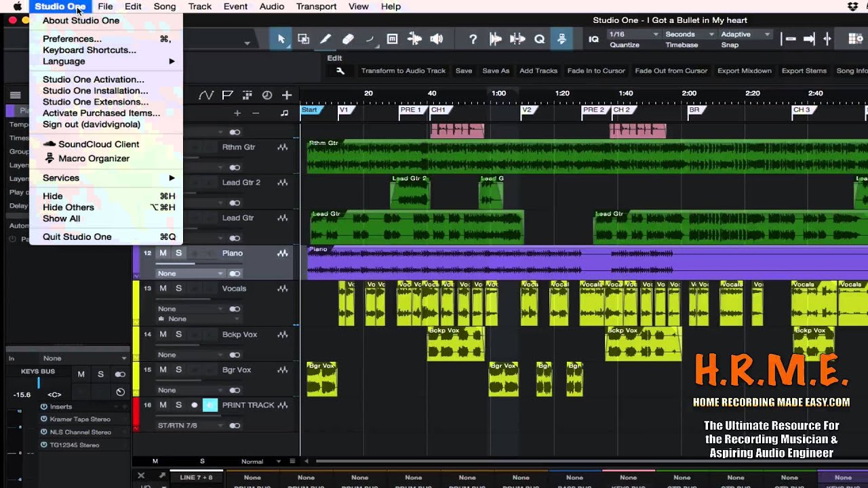Show automation curve icon above tracks
The height and width of the screenshot is (488, 868).
206,96
